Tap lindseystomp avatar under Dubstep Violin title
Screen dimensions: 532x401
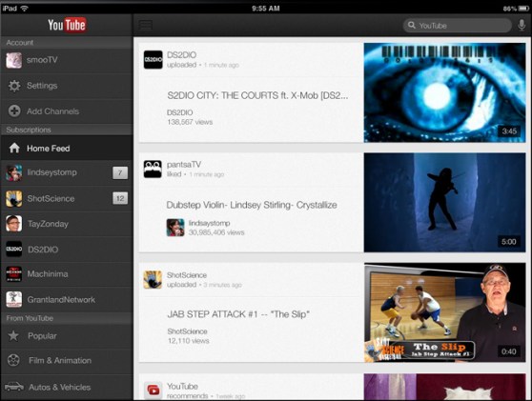[175, 228]
